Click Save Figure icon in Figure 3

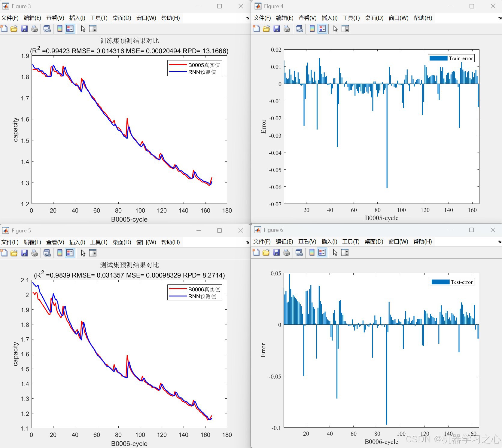pos(24,29)
